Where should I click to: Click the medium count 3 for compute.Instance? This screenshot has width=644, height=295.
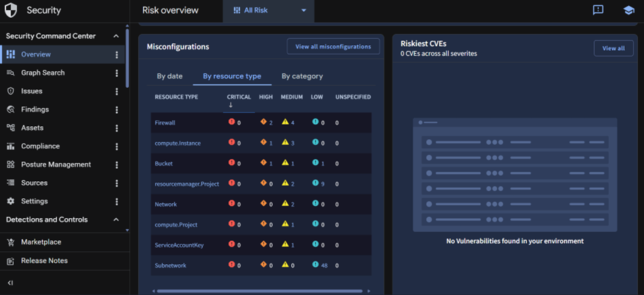[293, 143]
